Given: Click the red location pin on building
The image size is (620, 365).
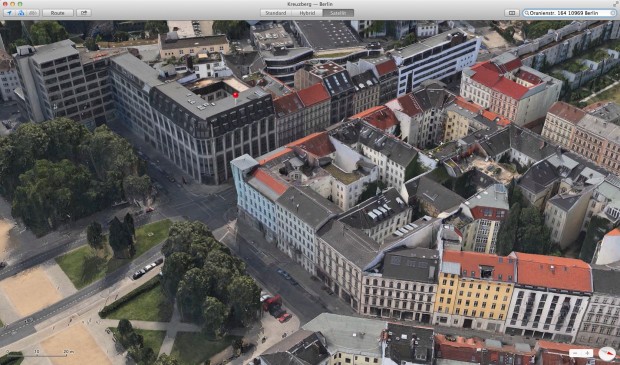Looking at the screenshot, I should (x=236, y=96).
